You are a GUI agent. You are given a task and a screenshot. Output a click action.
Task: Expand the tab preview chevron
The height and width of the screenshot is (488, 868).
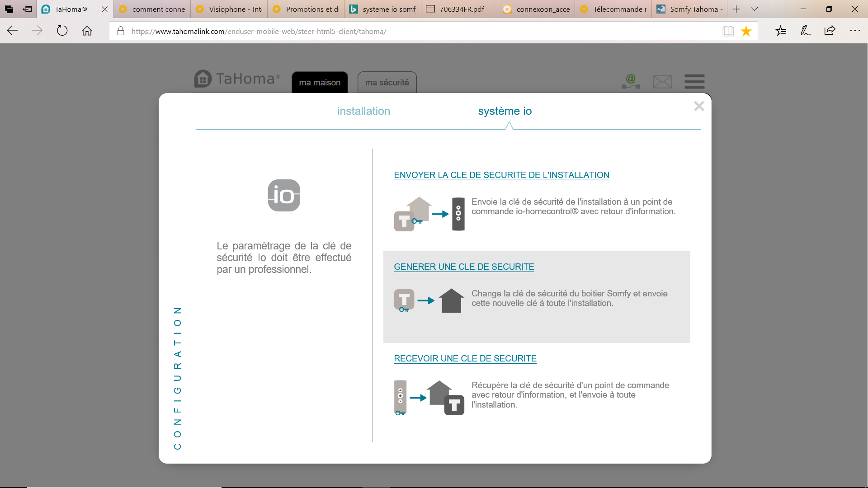tap(754, 9)
